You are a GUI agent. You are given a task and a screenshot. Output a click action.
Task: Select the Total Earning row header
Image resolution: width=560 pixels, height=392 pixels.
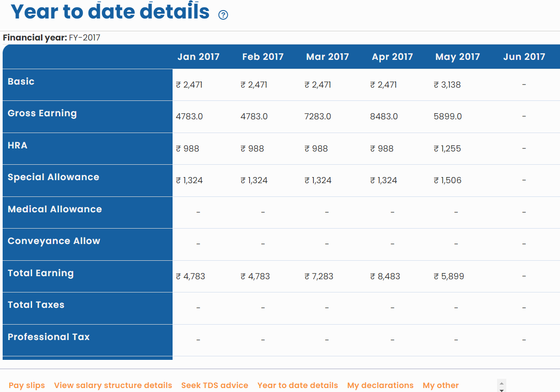[41, 273]
